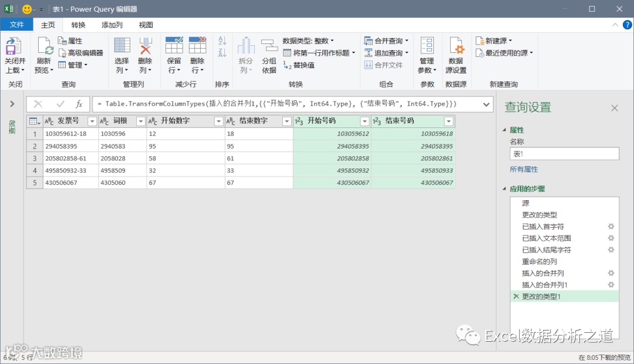The width and height of the screenshot is (634, 364).
Task: Click the fx formula icon
Action: (x=79, y=105)
